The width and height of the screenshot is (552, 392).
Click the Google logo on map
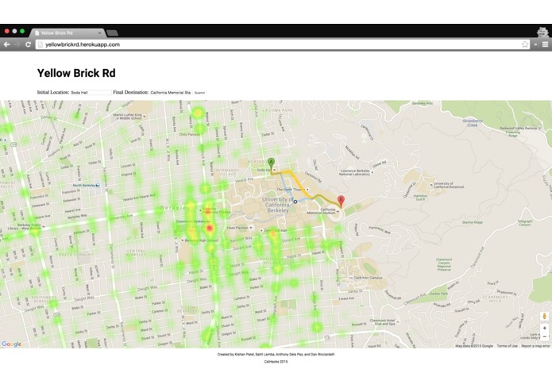12,344
